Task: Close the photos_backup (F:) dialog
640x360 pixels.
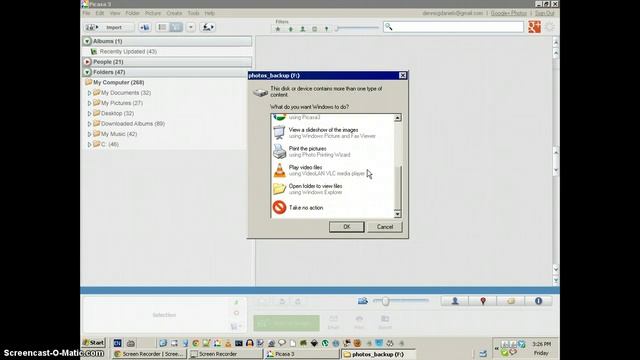Action: click(402, 76)
